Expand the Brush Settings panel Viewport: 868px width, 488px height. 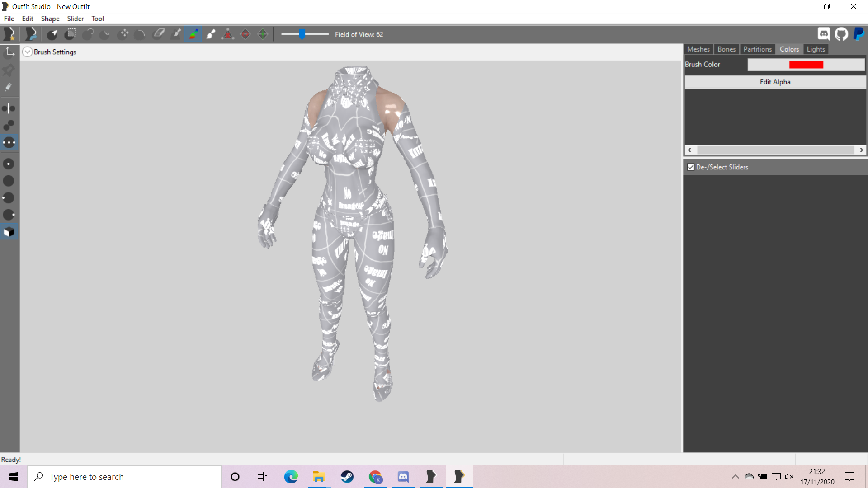pyautogui.click(x=27, y=52)
